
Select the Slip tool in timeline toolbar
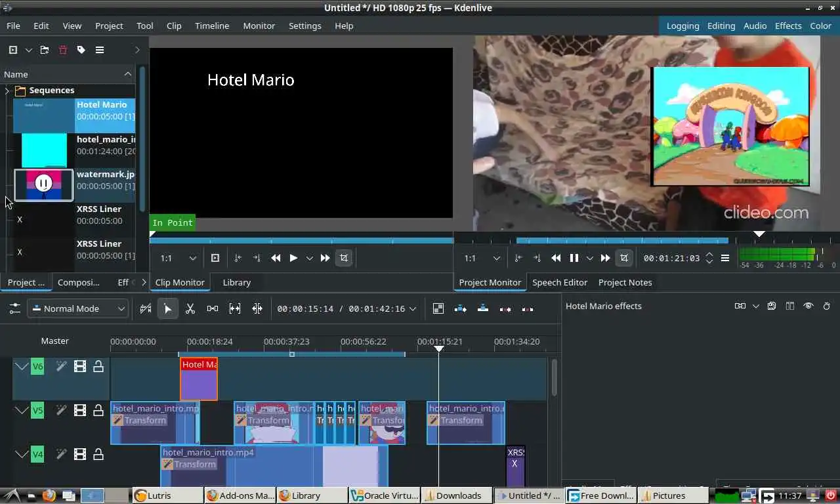(235, 308)
